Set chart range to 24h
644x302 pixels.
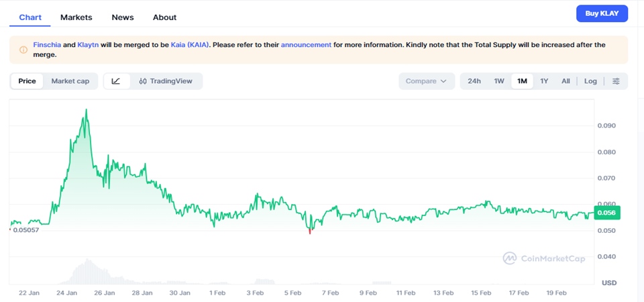click(x=474, y=81)
